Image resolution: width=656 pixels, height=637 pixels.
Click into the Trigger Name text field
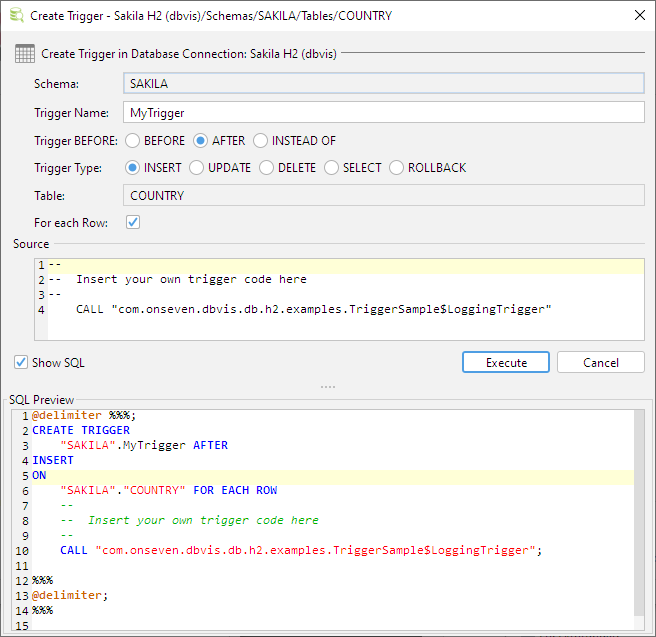(x=383, y=113)
